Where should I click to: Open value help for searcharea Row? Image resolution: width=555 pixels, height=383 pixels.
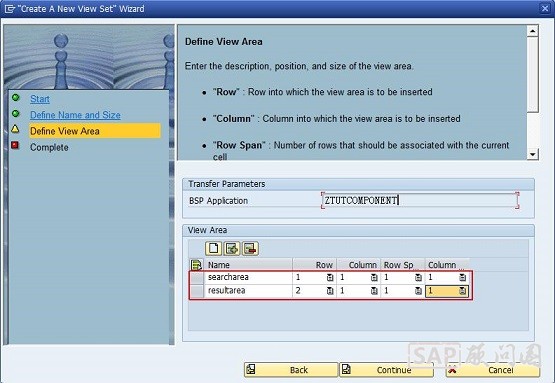[x=330, y=278]
